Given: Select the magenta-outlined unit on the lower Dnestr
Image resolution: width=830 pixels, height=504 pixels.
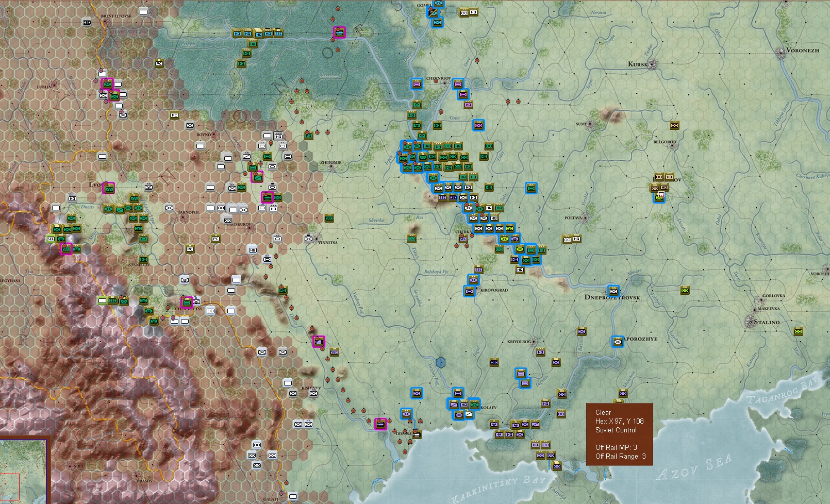Looking at the screenshot, I should (319, 341).
